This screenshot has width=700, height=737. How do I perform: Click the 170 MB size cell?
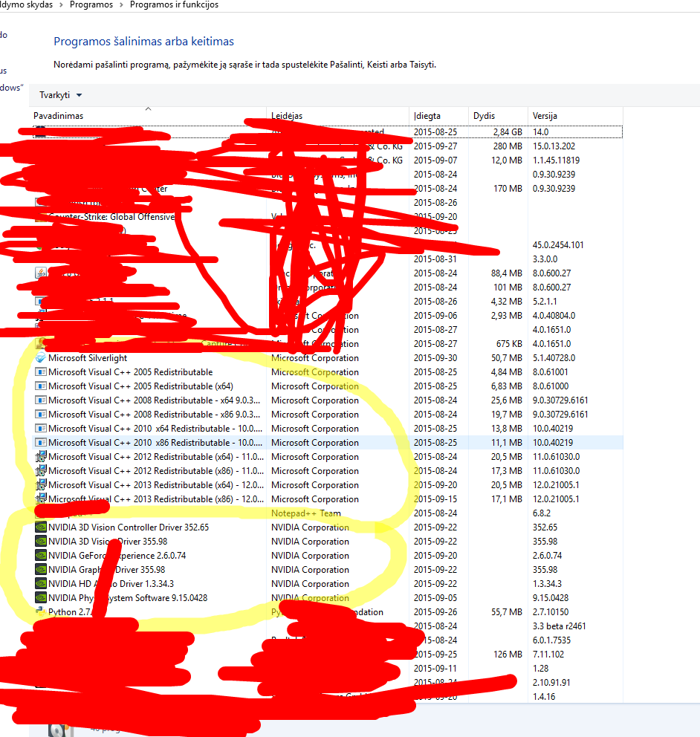[x=508, y=189]
